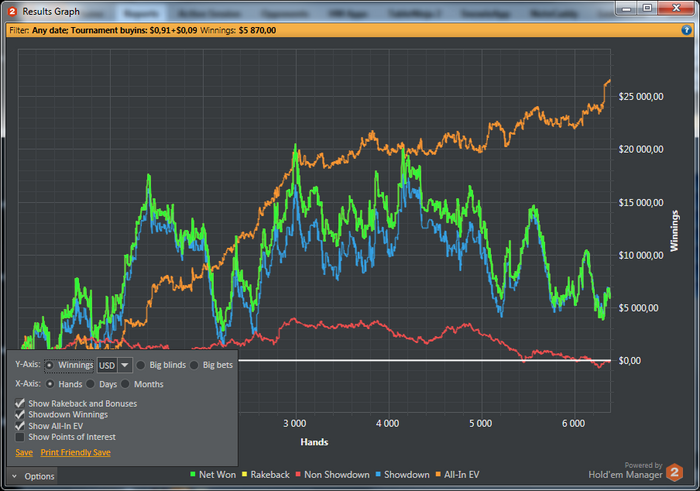Click the Save link

click(x=24, y=453)
